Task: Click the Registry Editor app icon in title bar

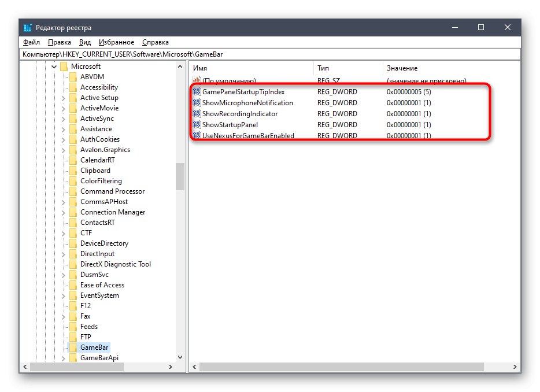Action: point(28,28)
